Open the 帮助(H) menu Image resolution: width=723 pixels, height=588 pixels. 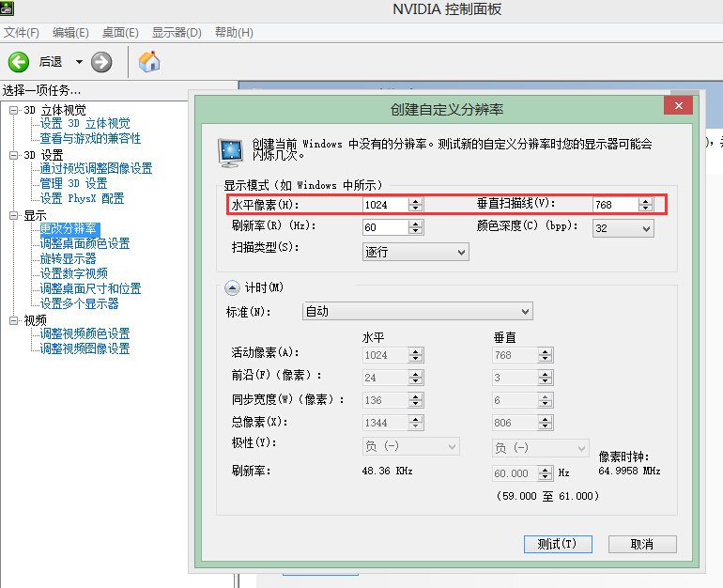[x=234, y=33]
